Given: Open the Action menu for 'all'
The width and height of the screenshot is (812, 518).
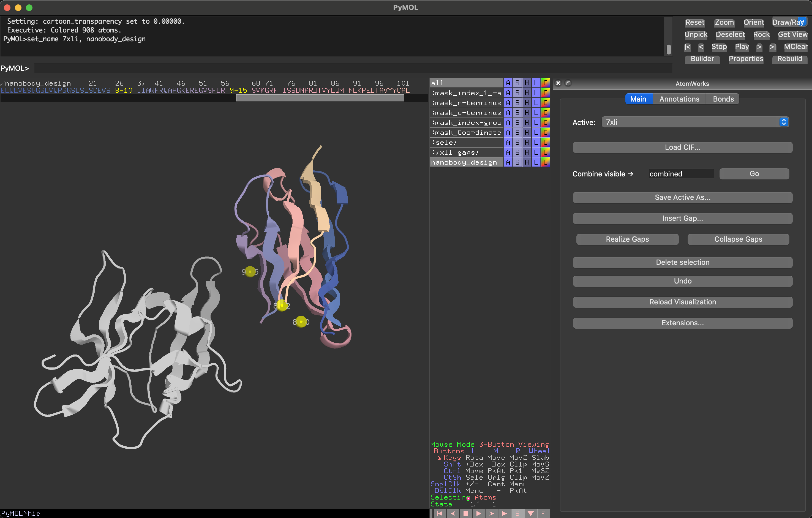Looking at the screenshot, I should [508, 83].
